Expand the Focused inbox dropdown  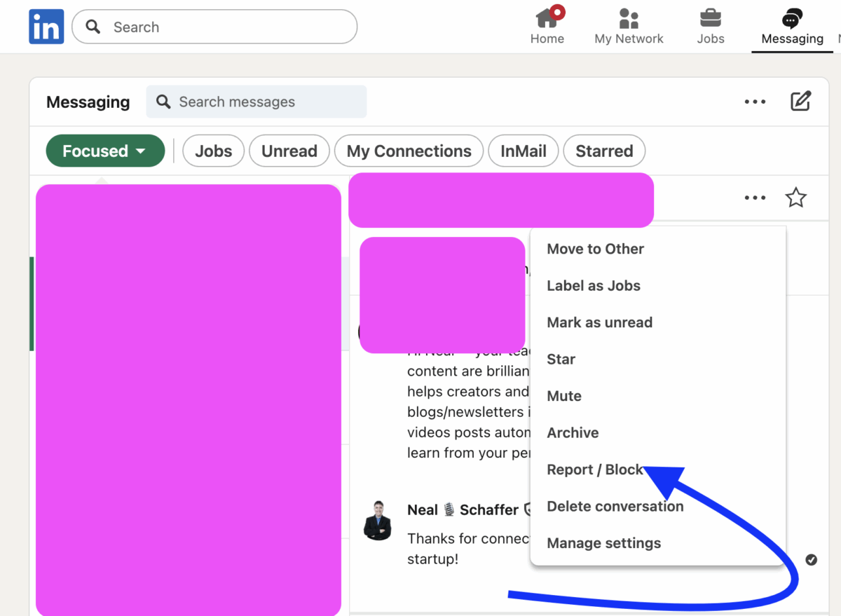click(x=105, y=151)
